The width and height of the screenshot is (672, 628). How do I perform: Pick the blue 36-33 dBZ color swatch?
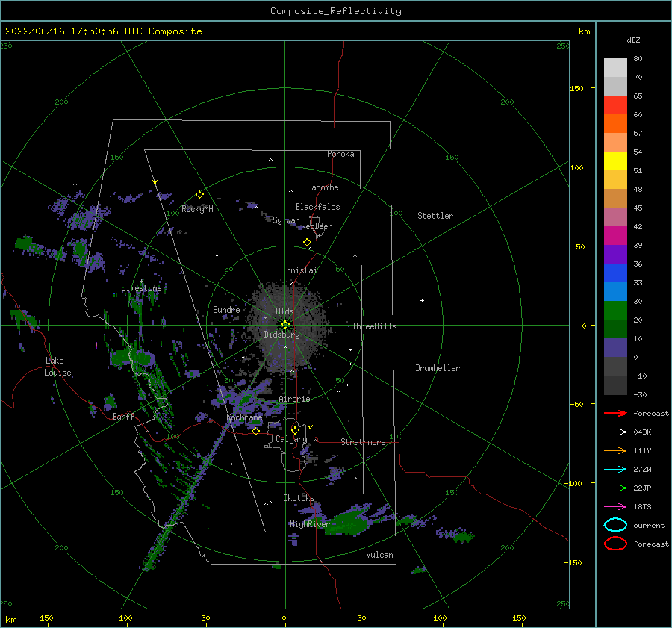pos(615,273)
